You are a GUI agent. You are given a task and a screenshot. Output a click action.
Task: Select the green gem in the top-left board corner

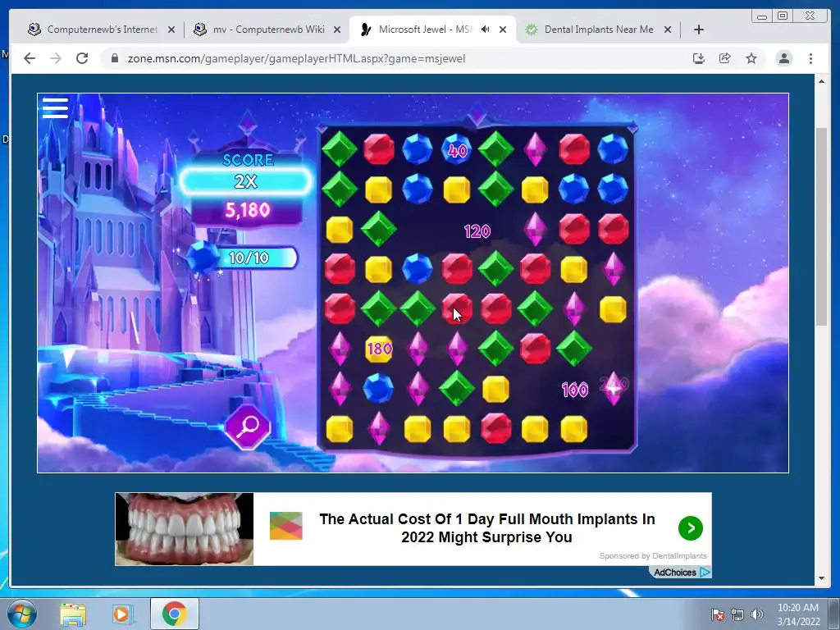click(x=339, y=149)
